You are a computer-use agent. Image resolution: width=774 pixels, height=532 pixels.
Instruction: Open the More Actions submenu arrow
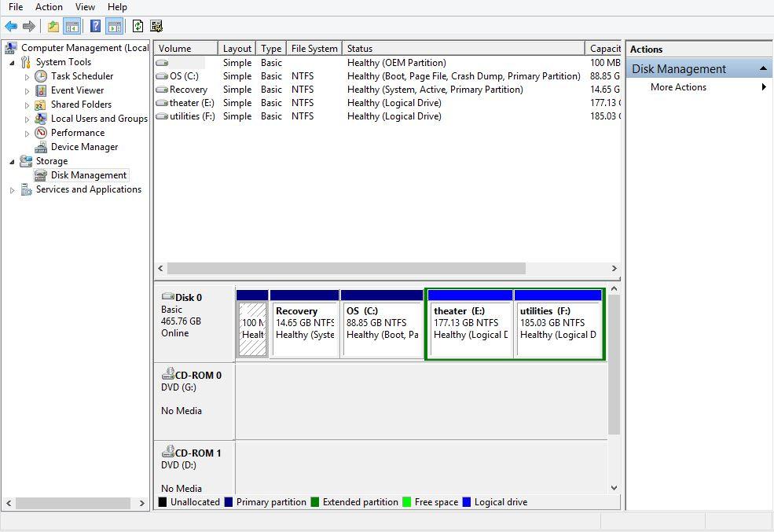tap(764, 87)
